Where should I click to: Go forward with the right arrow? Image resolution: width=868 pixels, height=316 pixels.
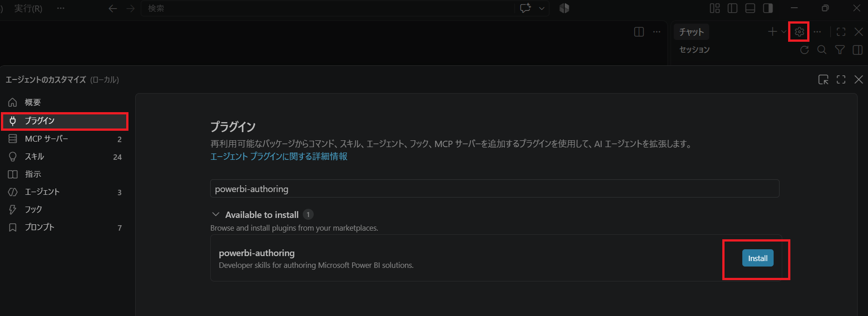[x=130, y=9]
